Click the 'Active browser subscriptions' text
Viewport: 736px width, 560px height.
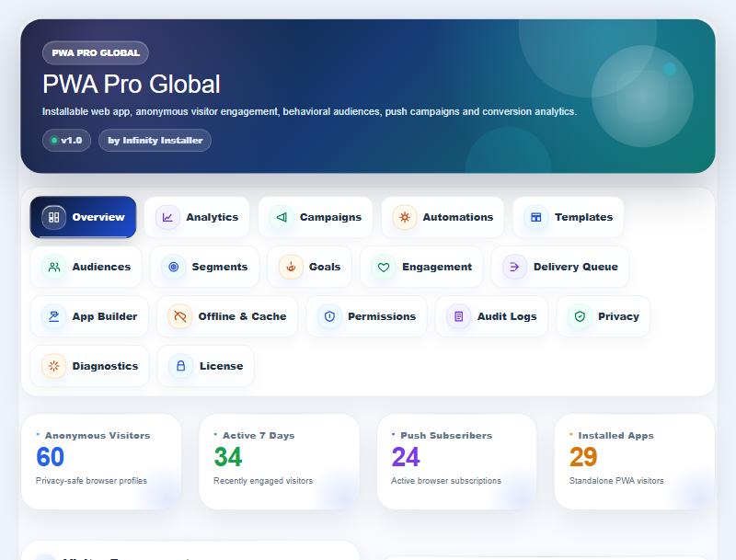(x=446, y=481)
